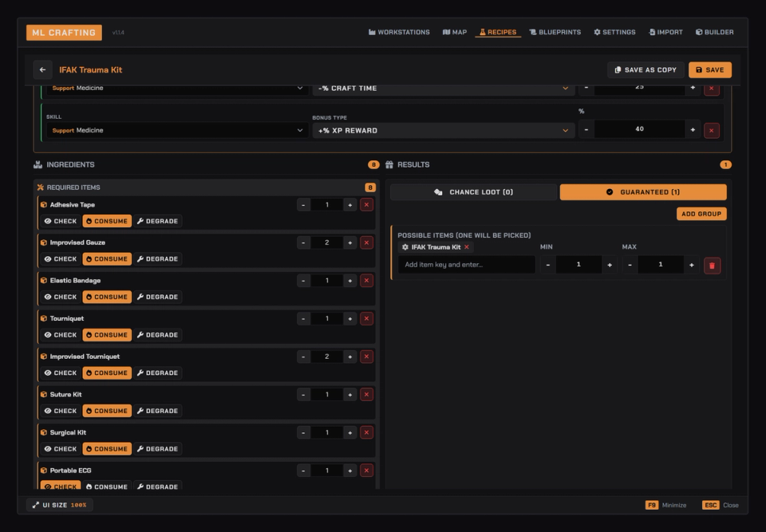Increase Surgical Kit quantity
Viewport: 766px width, 532px height.
pyautogui.click(x=349, y=433)
